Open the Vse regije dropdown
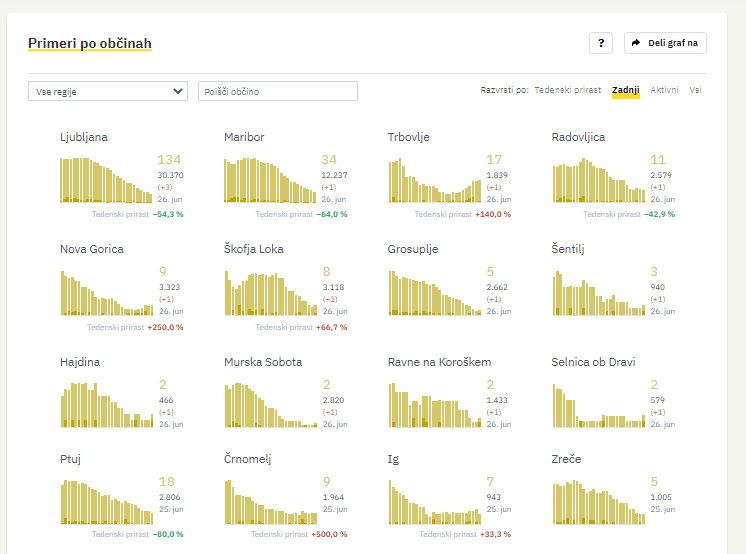Viewport: 746px width, 554px height. [107, 91]
